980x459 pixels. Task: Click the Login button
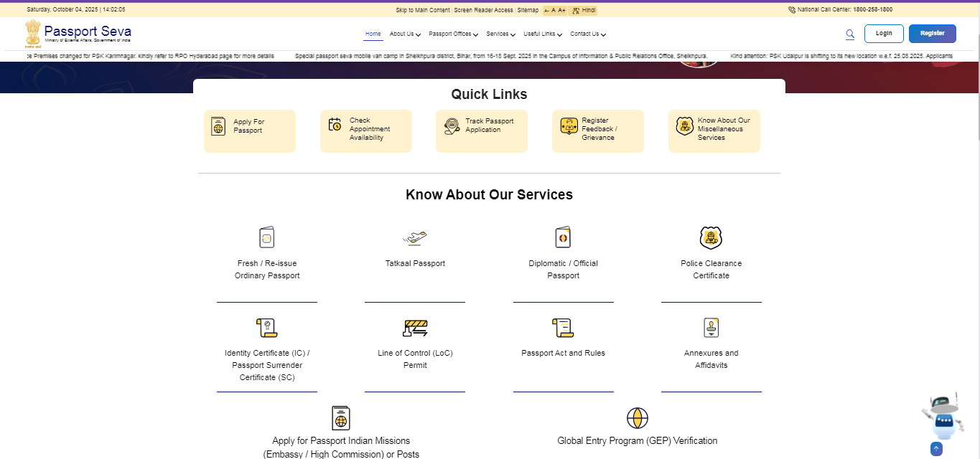[x=884, y=34]
